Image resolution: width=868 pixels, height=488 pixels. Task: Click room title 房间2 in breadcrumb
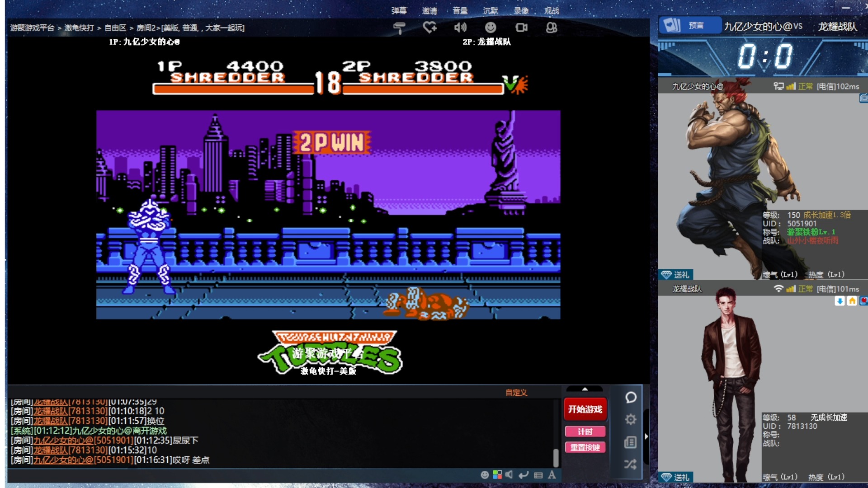coord(146,28)
